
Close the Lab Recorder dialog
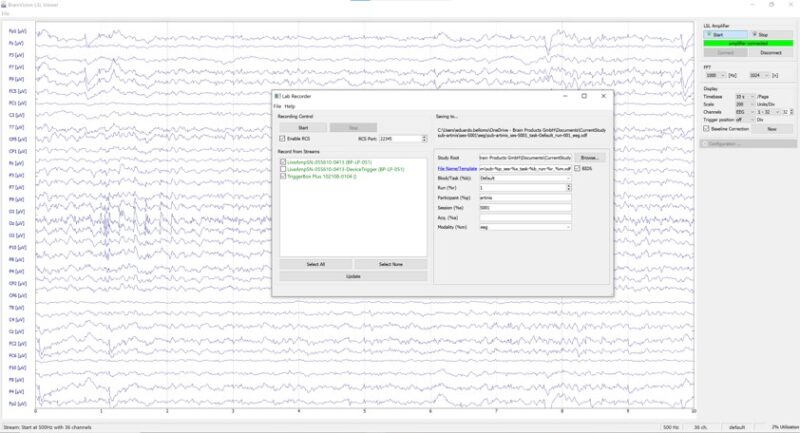coord(604,96)
